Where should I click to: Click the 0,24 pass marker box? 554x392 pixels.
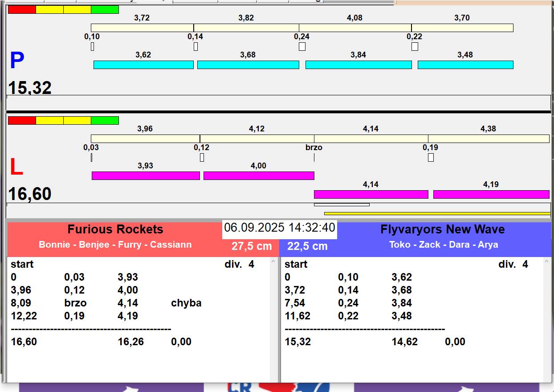tap(302, 47)
